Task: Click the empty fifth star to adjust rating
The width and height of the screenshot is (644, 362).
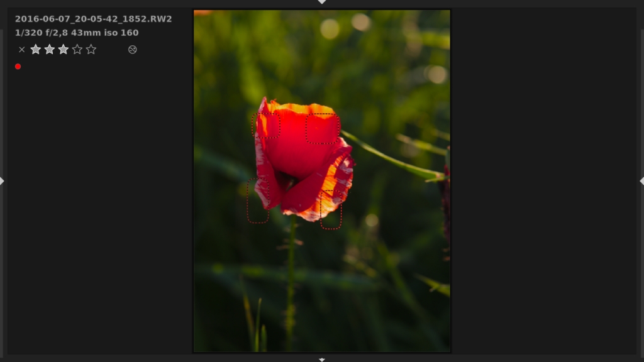Action: point(91,48)
